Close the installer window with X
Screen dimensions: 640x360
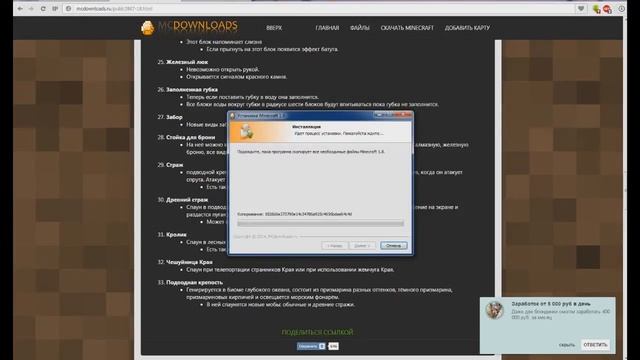click(404, 116)
